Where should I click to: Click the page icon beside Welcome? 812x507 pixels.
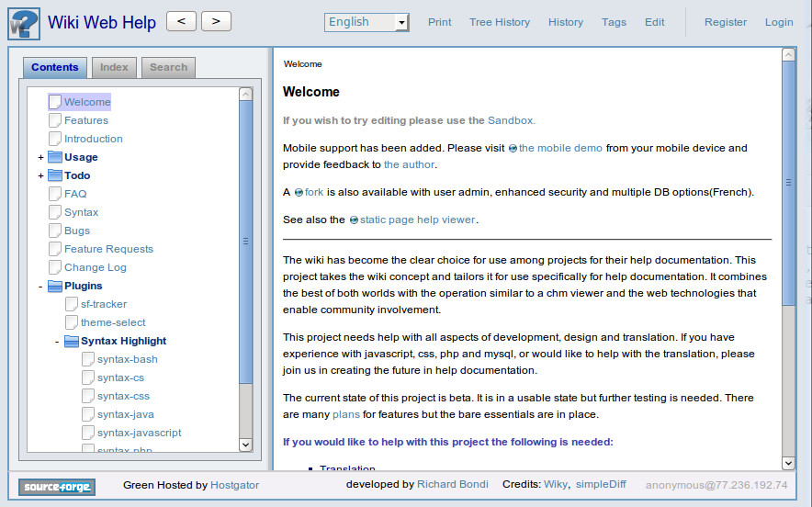55,102
